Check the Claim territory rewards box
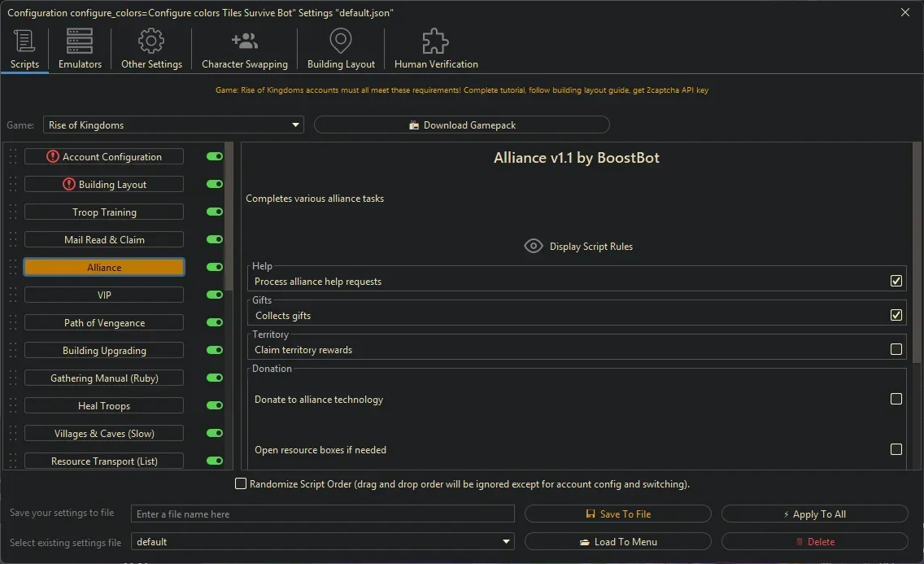 tap(896, 348)
